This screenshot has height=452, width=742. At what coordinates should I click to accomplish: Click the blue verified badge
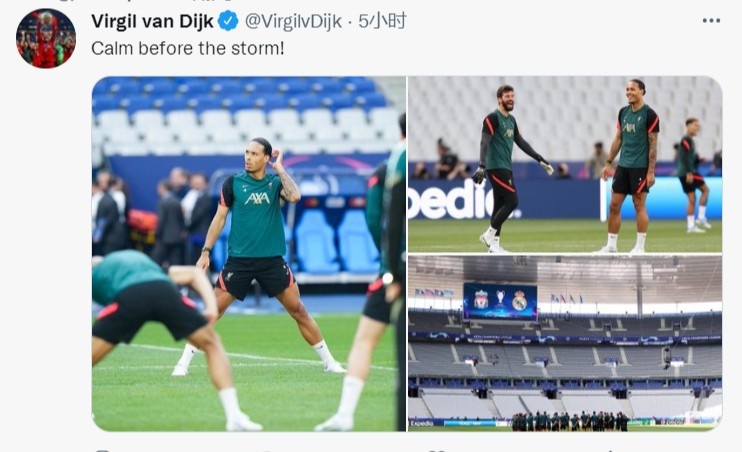coord(228,21)
